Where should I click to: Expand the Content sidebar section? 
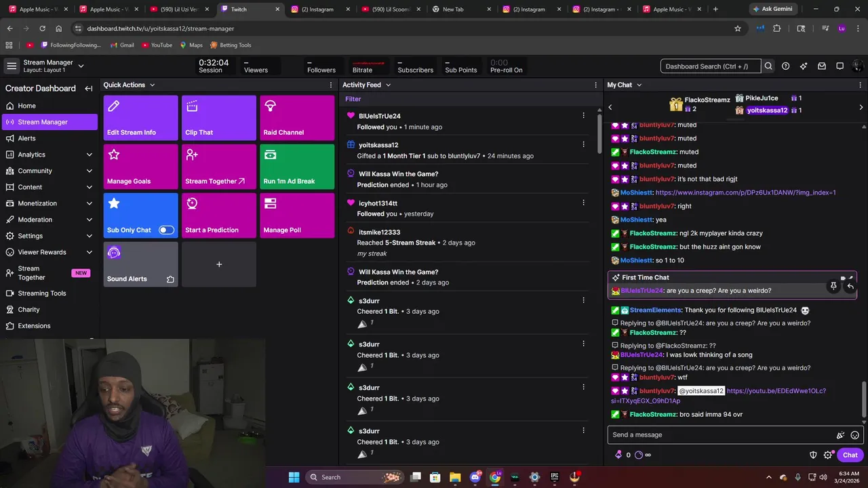(89, 187)
